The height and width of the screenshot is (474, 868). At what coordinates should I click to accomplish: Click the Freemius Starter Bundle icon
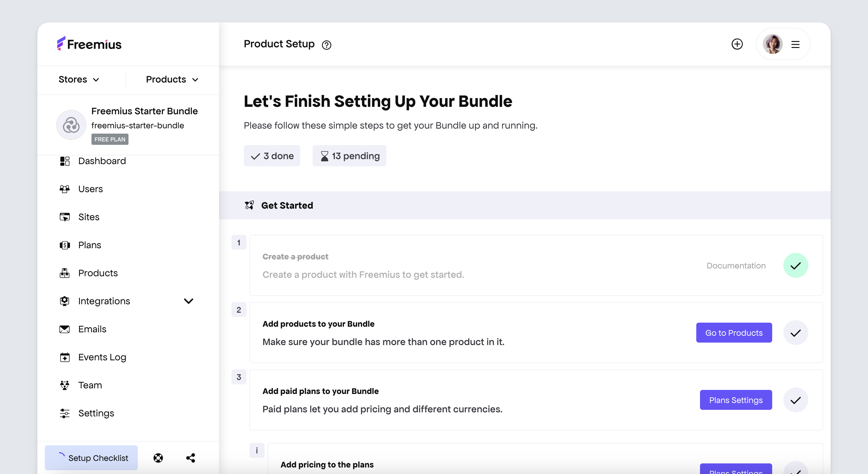click(71, 125)
